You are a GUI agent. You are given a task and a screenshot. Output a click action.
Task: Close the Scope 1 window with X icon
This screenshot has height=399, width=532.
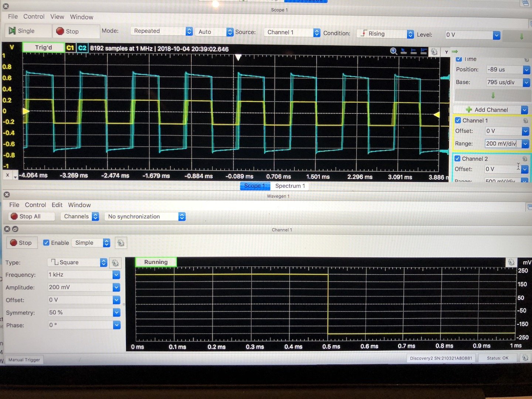click(6, 6)
